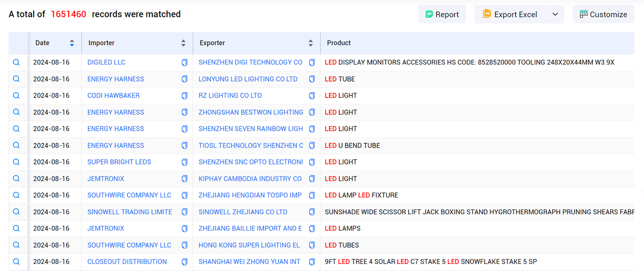This screenshot has width=644, height=271.
Task: Open exporter link HONG KONG SUPER LIGHTING EL
Action: coord(249,245)
